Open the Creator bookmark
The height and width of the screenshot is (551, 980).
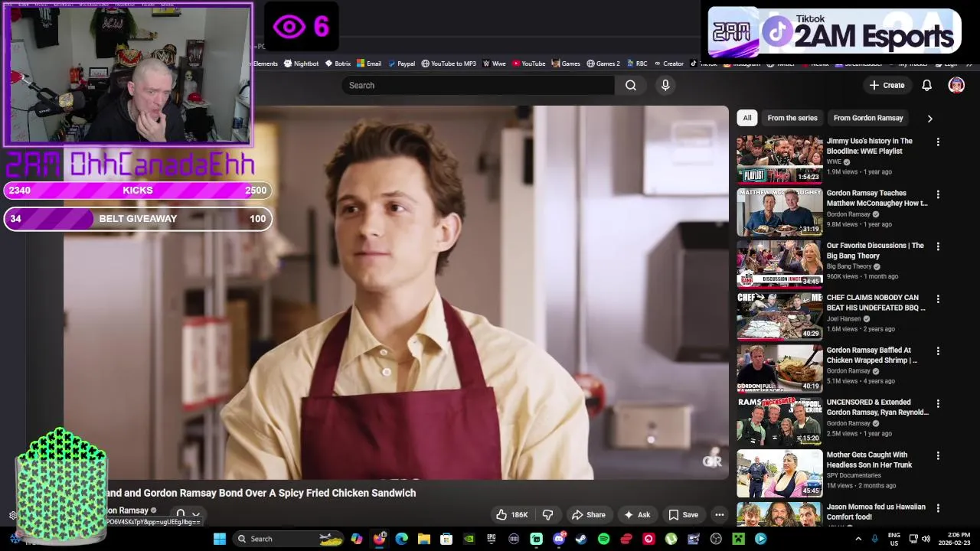tap(668, 64)
